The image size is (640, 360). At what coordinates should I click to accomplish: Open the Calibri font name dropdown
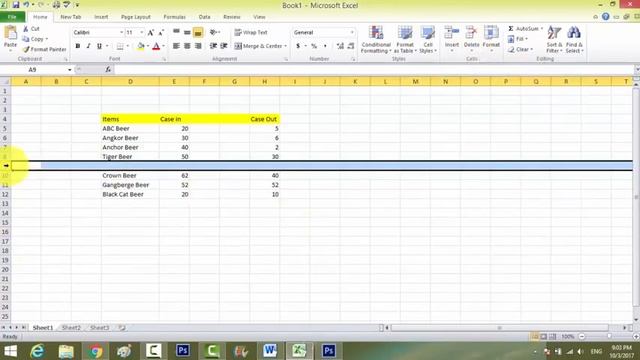tap(121, 32)
